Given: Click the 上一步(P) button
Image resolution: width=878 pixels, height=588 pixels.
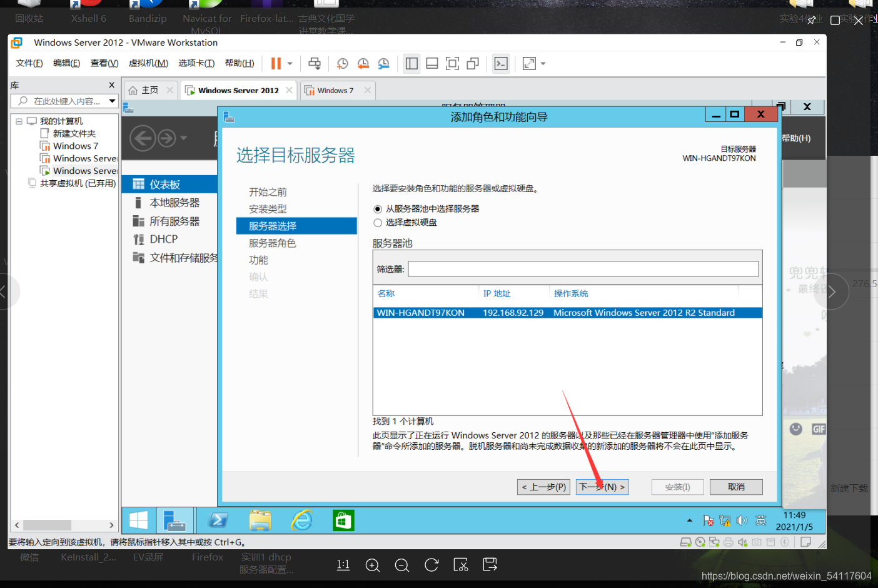Looking at the screenshot, I should (543, 487).
